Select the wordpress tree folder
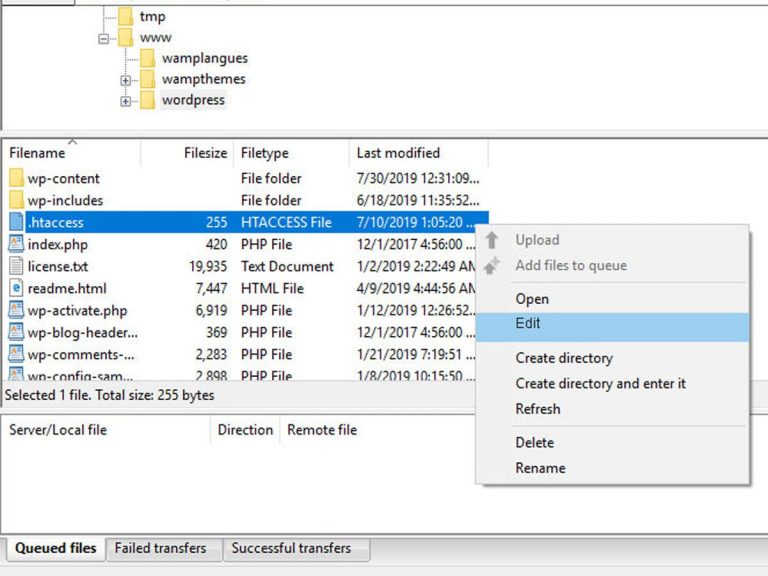This screenshot has width=768, height=576. pos(193,100)
